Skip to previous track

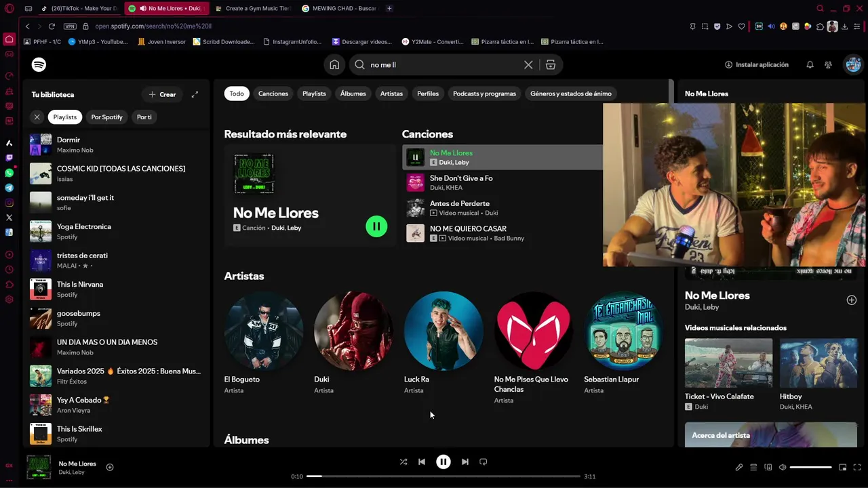click(x=422, y=462)
